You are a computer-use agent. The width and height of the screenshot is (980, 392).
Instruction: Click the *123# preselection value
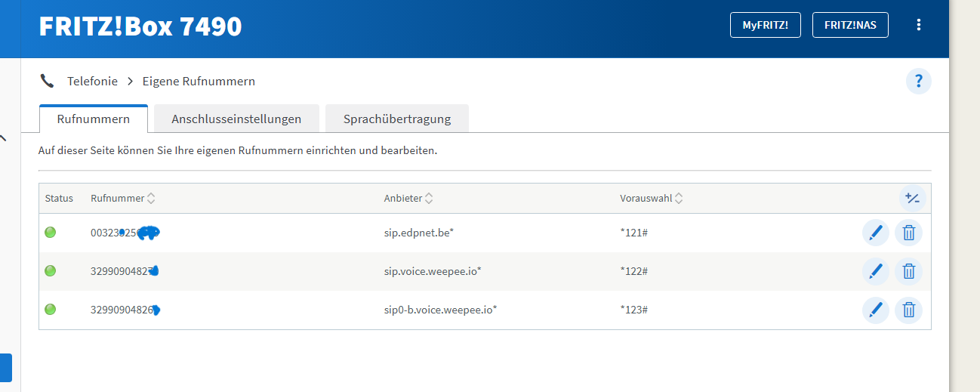[634, 310]
